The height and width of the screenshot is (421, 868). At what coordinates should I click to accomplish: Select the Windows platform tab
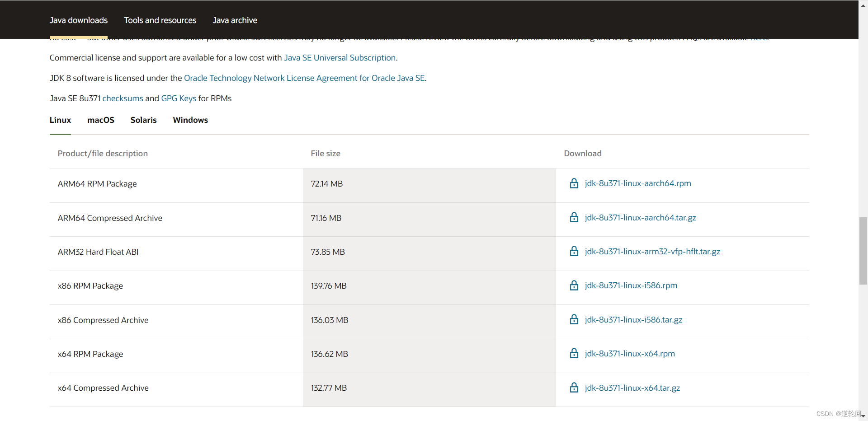(190, 120)
